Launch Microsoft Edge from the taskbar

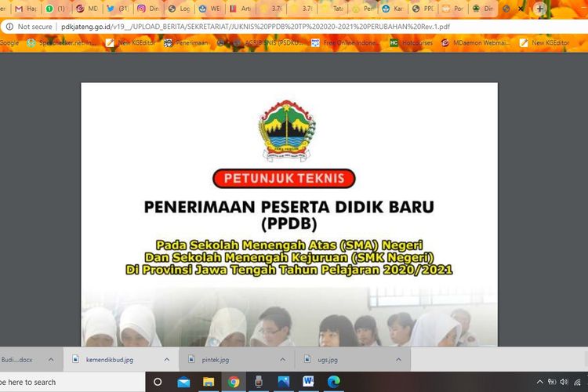(333, 382)
